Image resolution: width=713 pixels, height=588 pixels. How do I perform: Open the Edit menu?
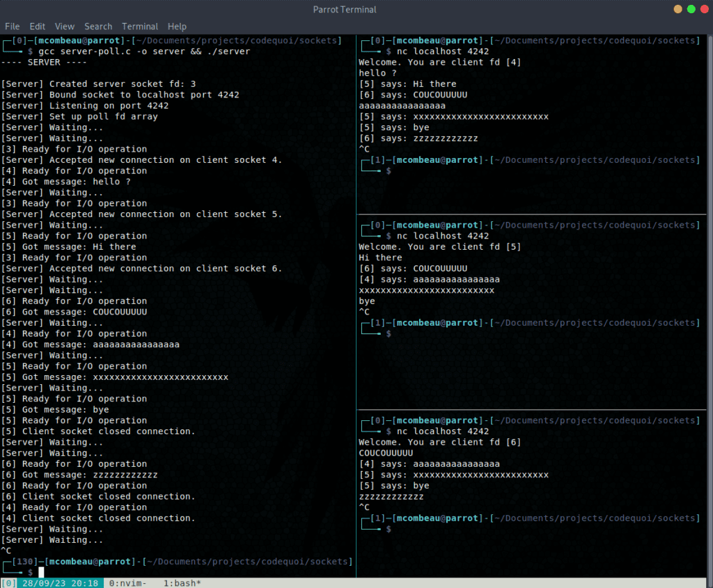38,26
